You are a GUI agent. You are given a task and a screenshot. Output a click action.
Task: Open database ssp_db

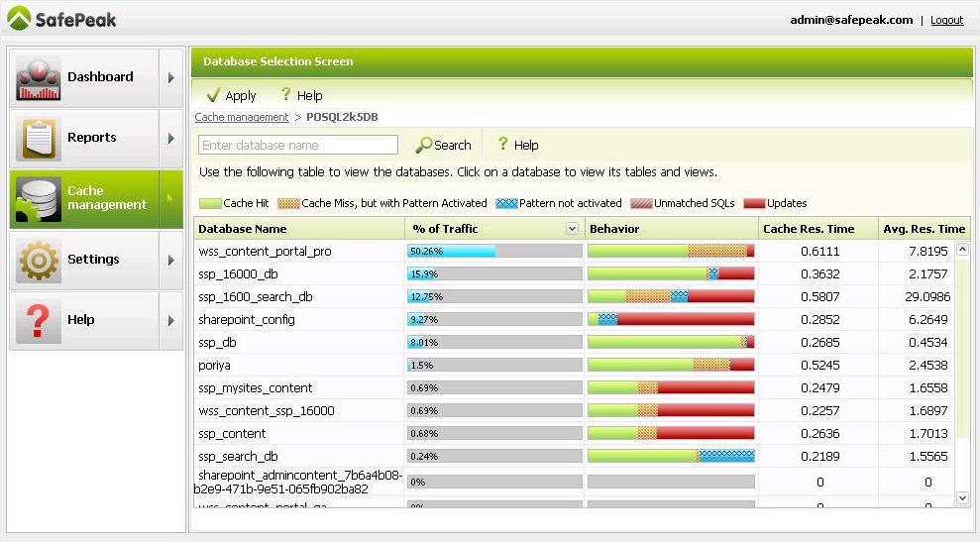(217, 343)
